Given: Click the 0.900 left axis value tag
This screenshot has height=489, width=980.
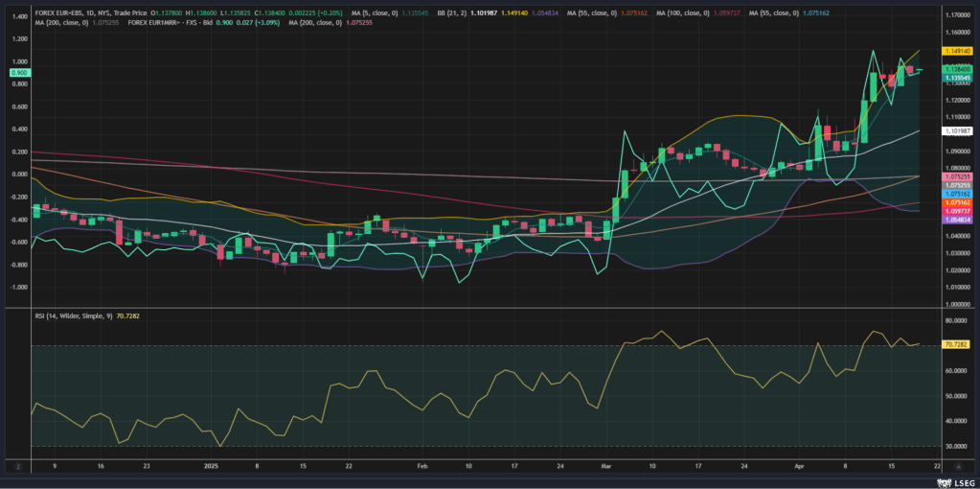Looking at the screenshot, I should point(19,73).
